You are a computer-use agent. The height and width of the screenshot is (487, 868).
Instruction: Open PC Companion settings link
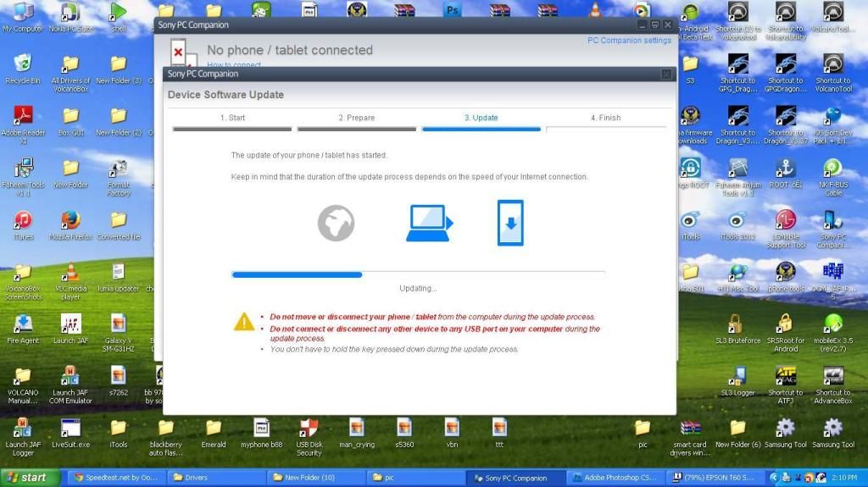coord(629,41)
